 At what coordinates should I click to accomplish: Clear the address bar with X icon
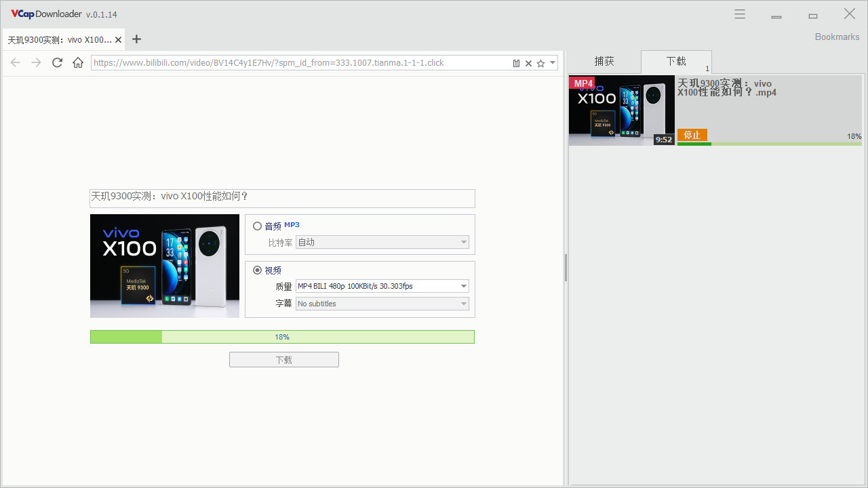528,63
